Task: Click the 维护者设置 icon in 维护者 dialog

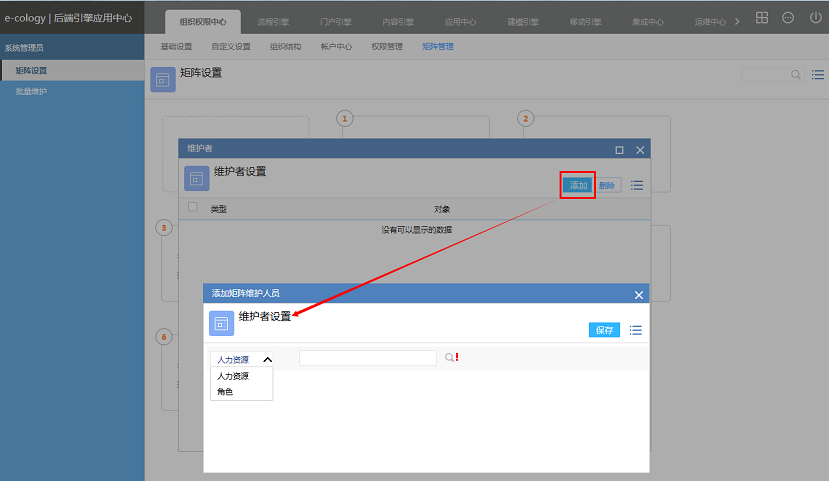Action: (197, 179)
